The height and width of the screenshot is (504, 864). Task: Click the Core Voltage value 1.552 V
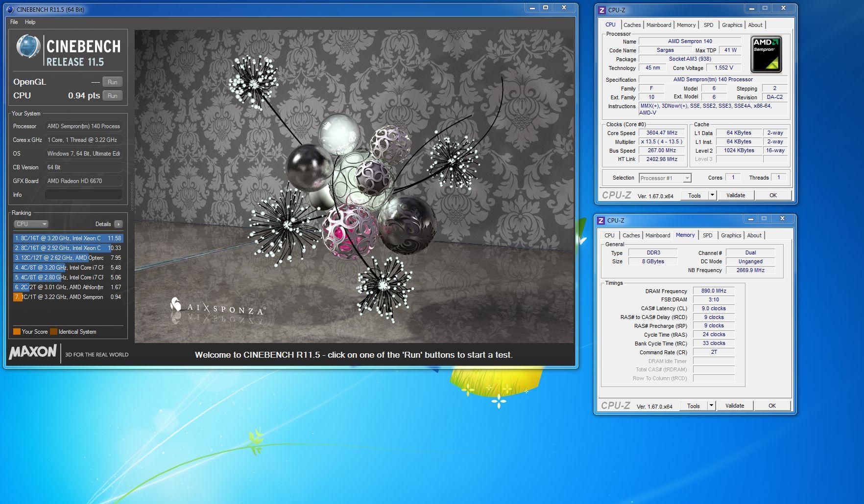(x=723, y=68)
